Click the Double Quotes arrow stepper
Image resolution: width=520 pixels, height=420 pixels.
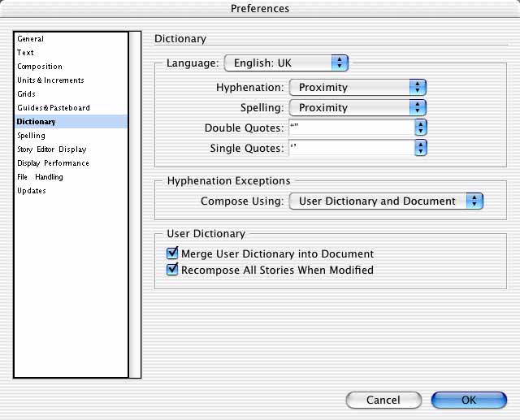(x=421, y=128)
